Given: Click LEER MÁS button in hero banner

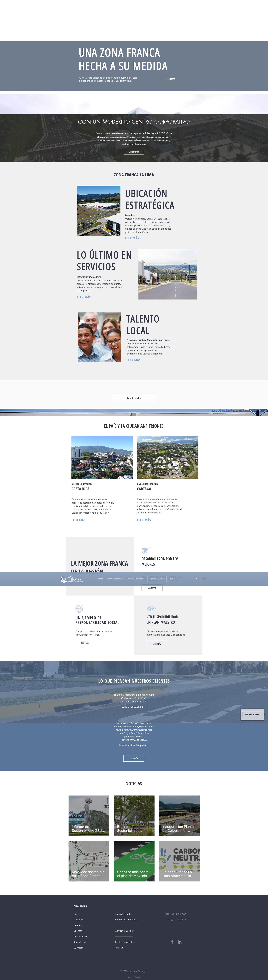Looking at the screenshot, I should point(171,79).
